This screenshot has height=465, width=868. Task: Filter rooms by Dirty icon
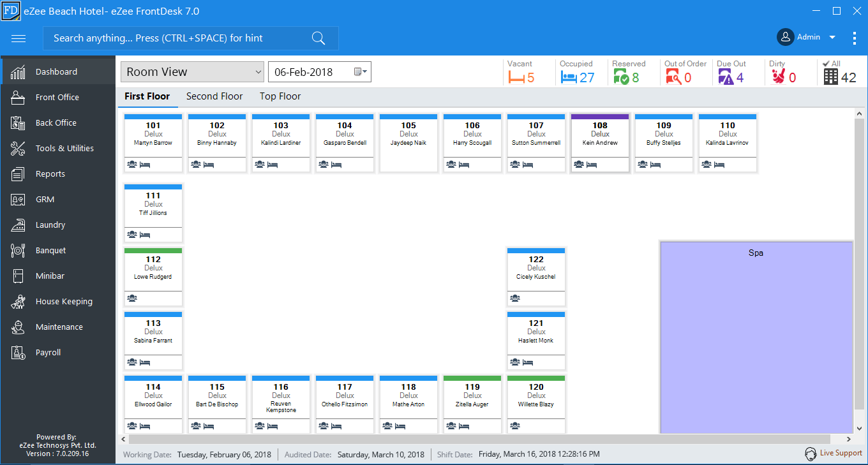click(x=778, y=77)
